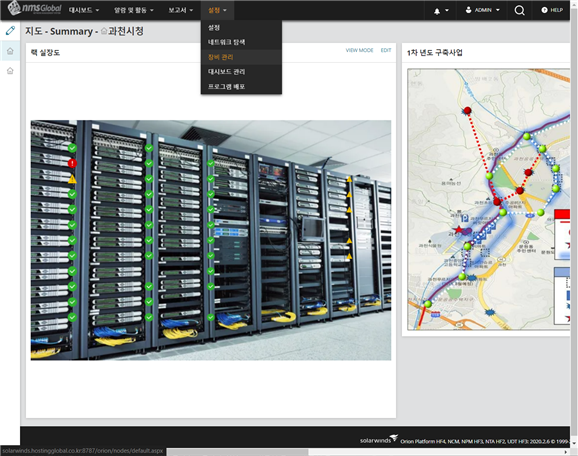Screen dimensions: 578x456
Task: Click the topmost green check on the second rack
Action: pos(149,148)
